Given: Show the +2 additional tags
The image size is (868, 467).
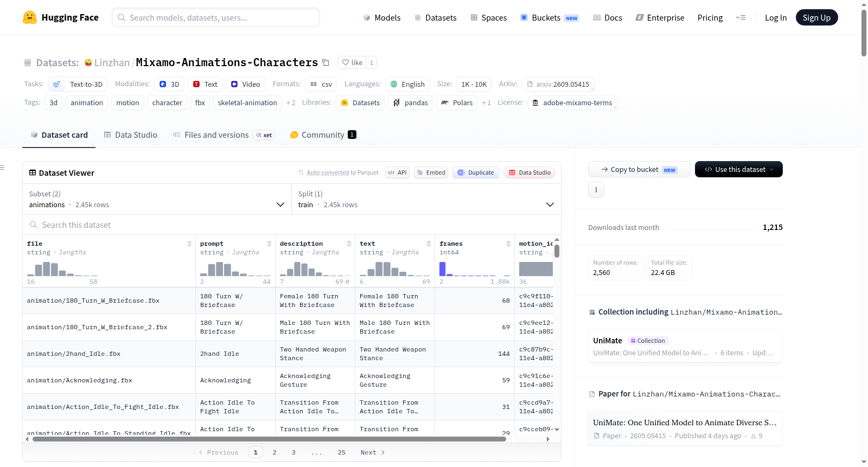Looking at the screenshot, I should click(291, 103).
